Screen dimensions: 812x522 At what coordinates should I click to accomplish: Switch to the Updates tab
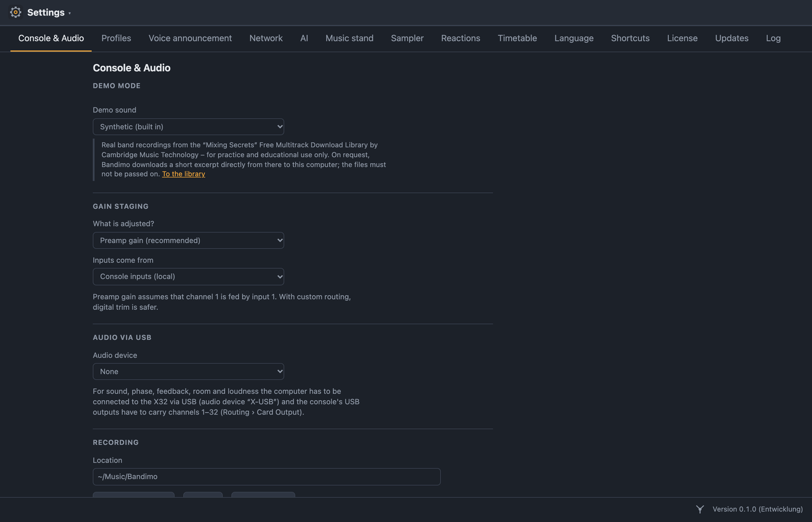click(731, 38)
